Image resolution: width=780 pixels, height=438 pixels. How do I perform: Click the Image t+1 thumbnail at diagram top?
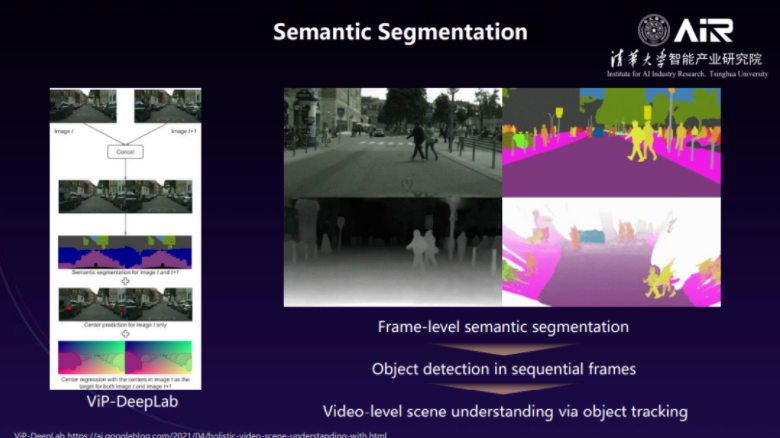pyautogui.click(x=167, y=107)
